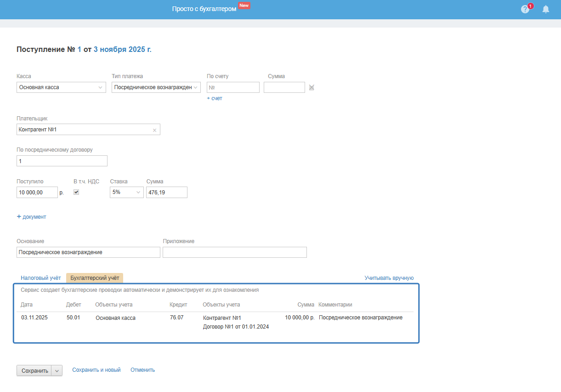Screen dimensions: 561x392
Task: Click the Сохранить button
Action: click(34, 371)
